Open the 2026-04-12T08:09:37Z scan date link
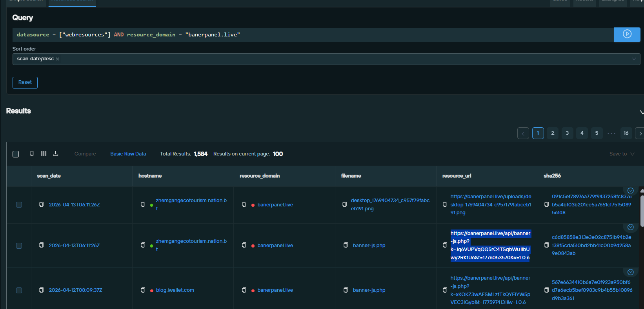 pyautogui.click(x=75, y=290)
